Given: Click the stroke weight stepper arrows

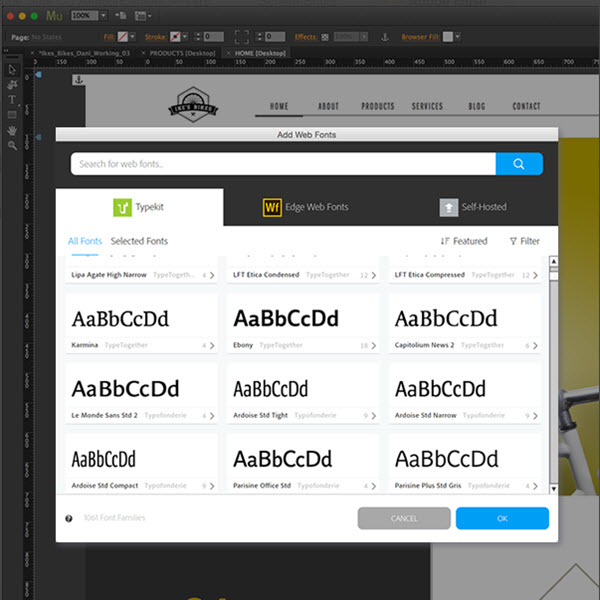Looking at the screenshot, I should pyautogui.click(x=197, y=37).
